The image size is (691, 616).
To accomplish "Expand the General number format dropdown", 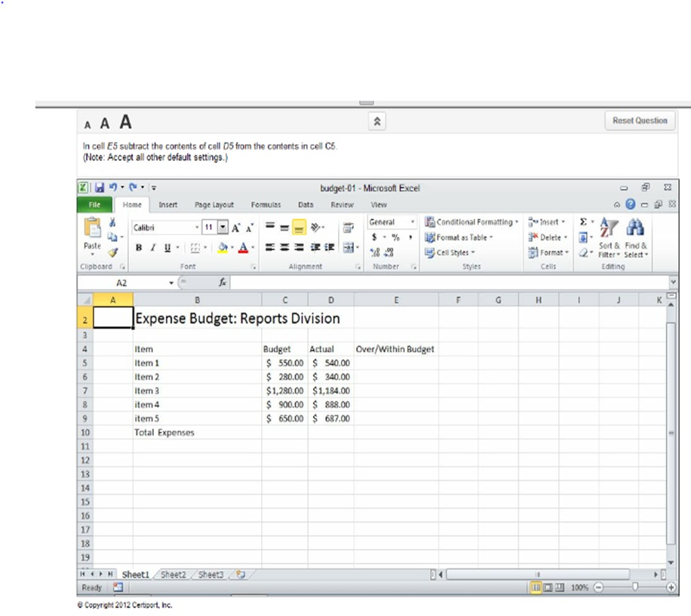I will click(413, 222).
